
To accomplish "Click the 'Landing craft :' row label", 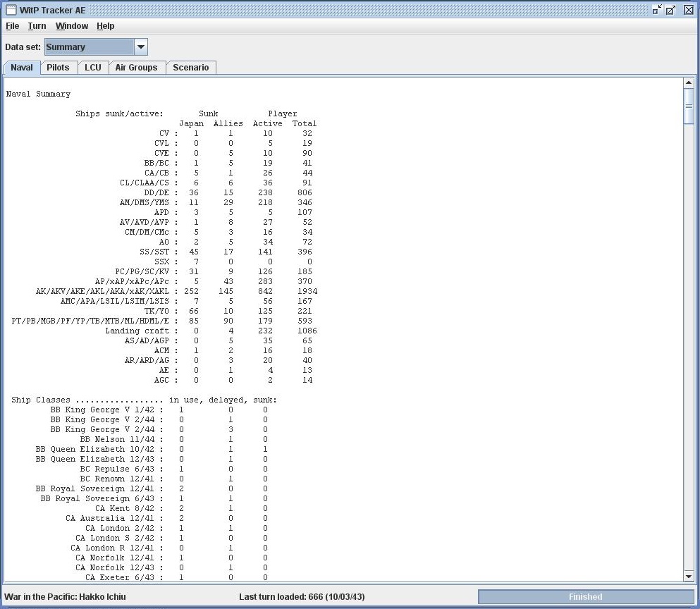I will (142, 331).
